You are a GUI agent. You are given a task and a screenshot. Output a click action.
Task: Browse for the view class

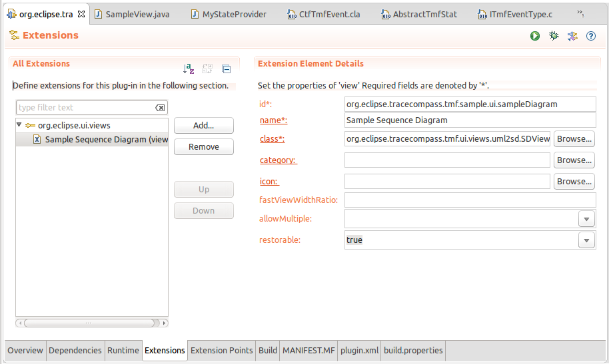point(574,139)
